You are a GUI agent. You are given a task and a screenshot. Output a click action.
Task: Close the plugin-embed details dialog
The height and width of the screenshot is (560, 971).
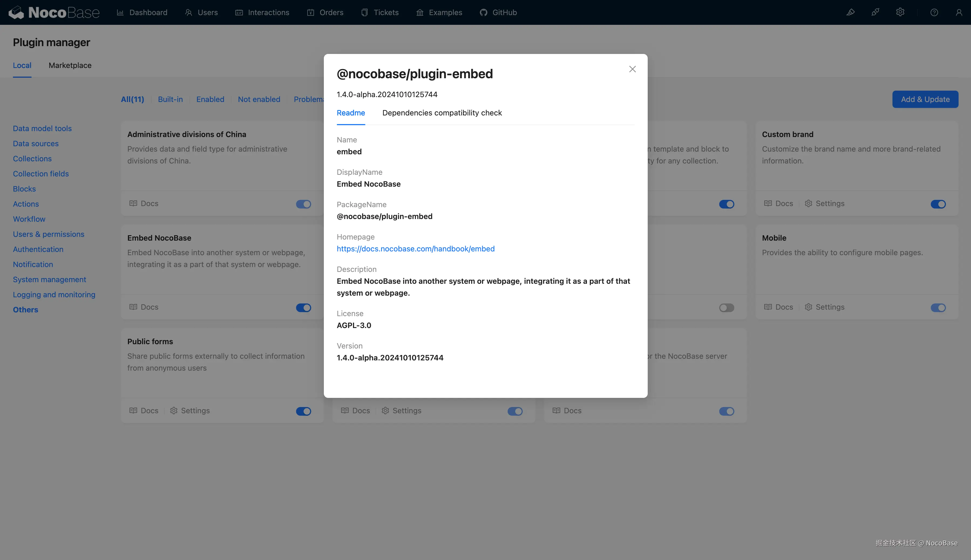coord(633,69)
